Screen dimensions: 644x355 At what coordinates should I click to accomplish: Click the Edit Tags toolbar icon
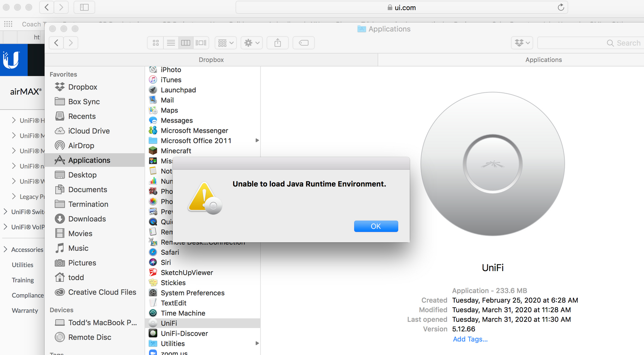click(x=303, y=43)
